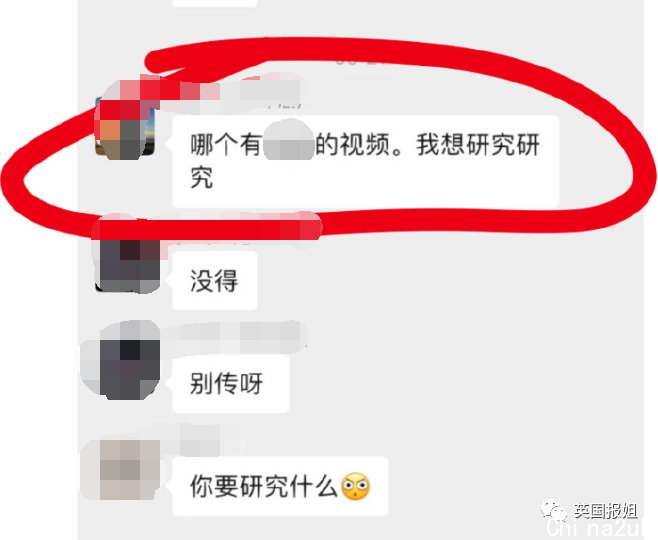Click the cropped white bubble at the top edge

point(215,3)
